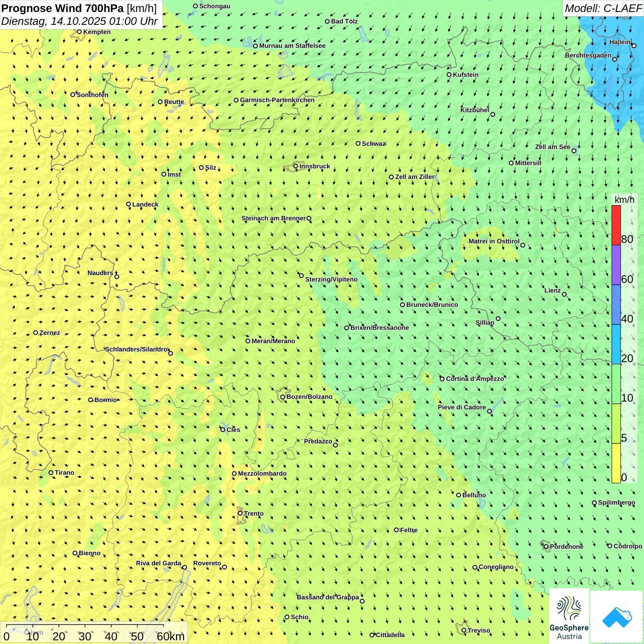The height and width of the screenshot is (644, 644).
Task: Click the Kitzbühel label
Action: (475, 110)
